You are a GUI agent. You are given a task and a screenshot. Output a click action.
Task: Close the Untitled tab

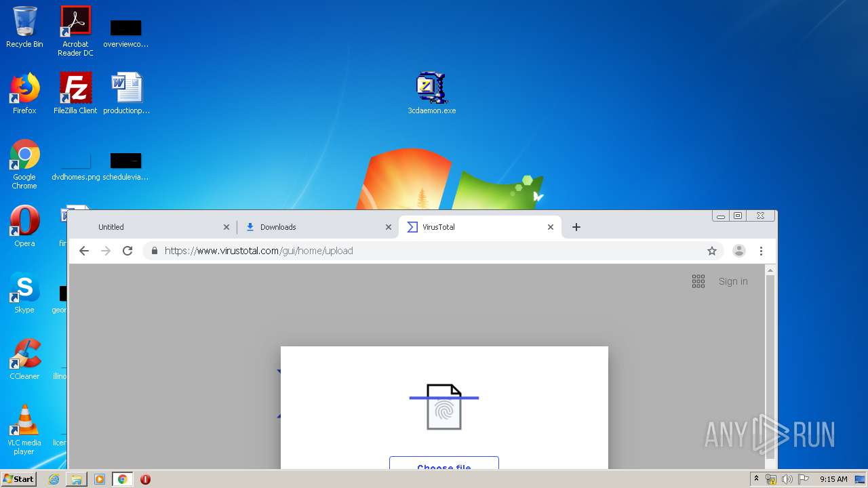pos(226,227)
